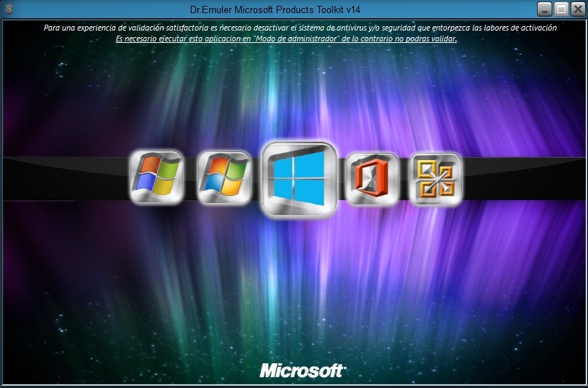Open the large blue Windows 8 icon
This screenshot has height=388, width=588.
click(x=299, y=179)
